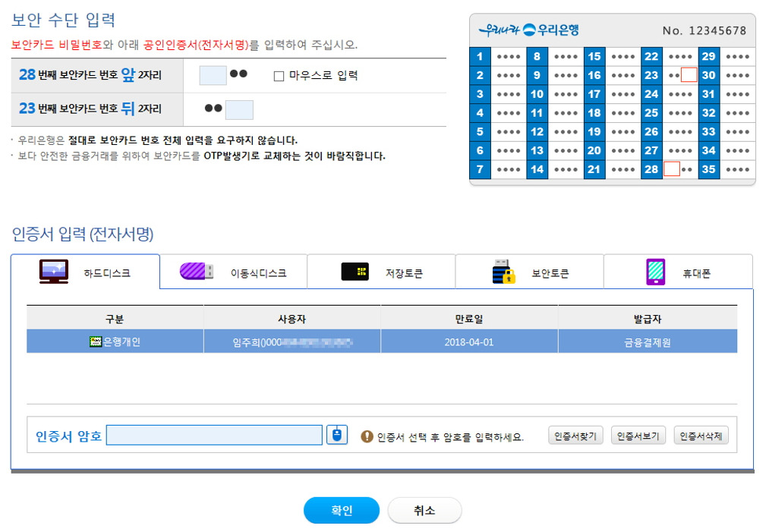
Task: Click the phone icon on 휴대폰 tab
Action: 654,271
